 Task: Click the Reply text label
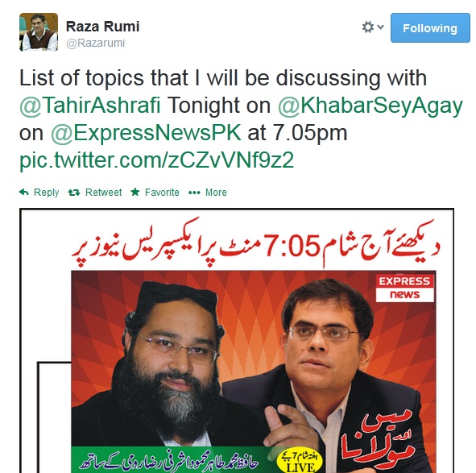(46, 193)
